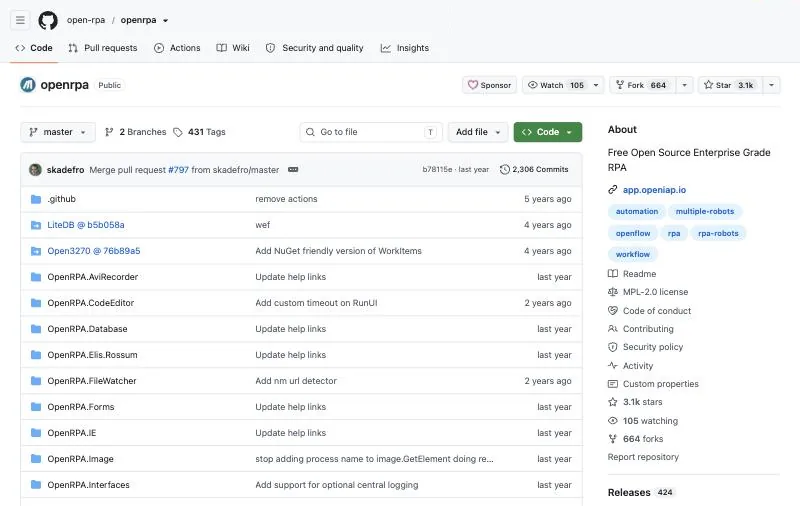Screen dimensions: 800x506
Task: Open the Contributing guidelines link
Action: (648, 329)
